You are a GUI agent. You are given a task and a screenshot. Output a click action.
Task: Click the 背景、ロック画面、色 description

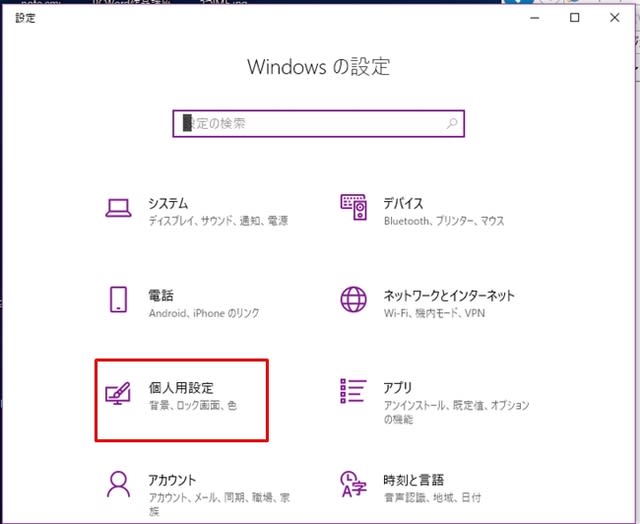click(193, 405)
